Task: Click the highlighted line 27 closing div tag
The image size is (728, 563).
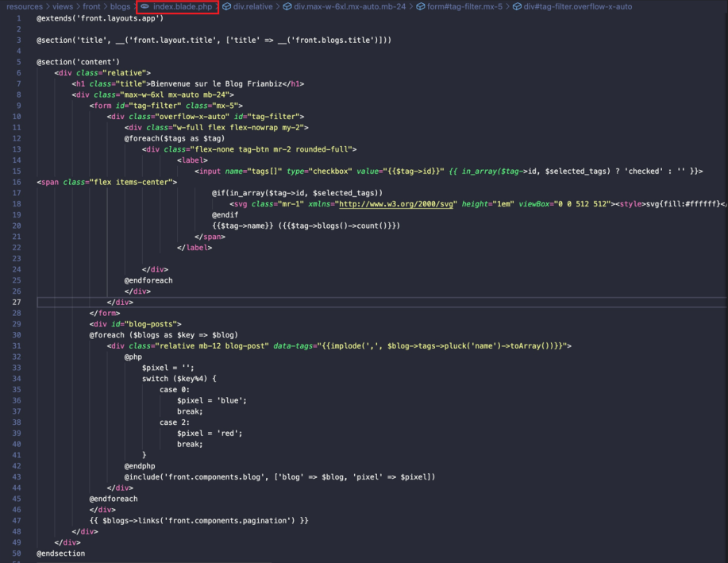Action: pyautogui.click(x=119, y=302)
